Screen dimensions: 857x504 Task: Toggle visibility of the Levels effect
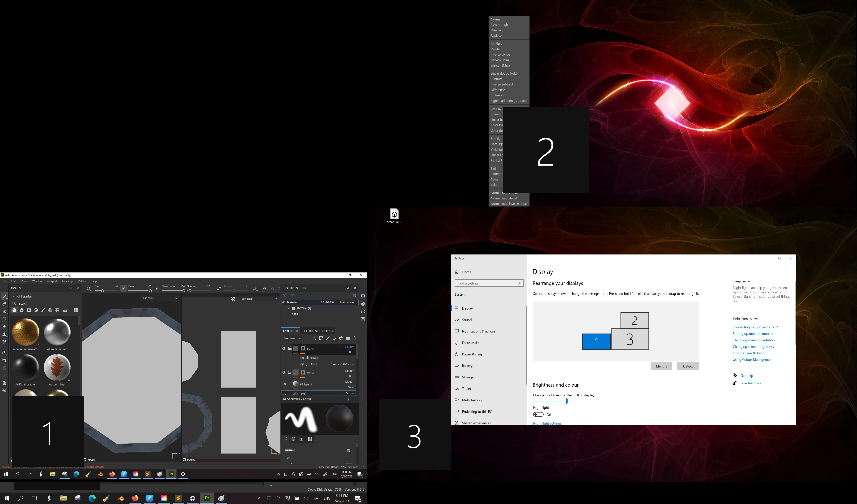tap(302, 358)
